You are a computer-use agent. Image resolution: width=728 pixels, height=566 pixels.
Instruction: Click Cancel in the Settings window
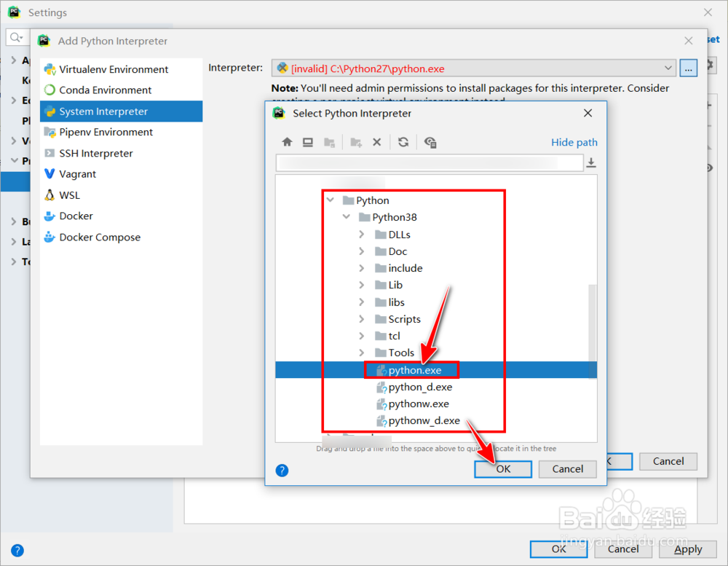tap(623, 549)
